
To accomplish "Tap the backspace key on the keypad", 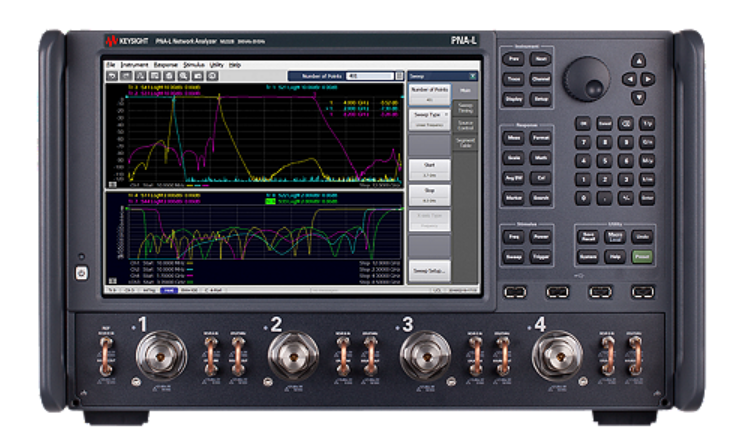I will (626, 123).
